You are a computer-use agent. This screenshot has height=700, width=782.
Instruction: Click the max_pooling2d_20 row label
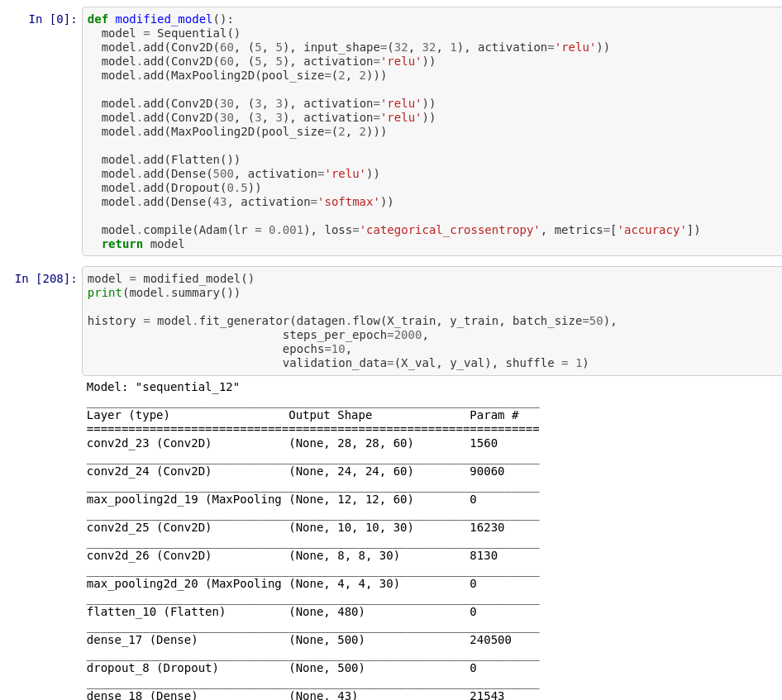[184, 583]
